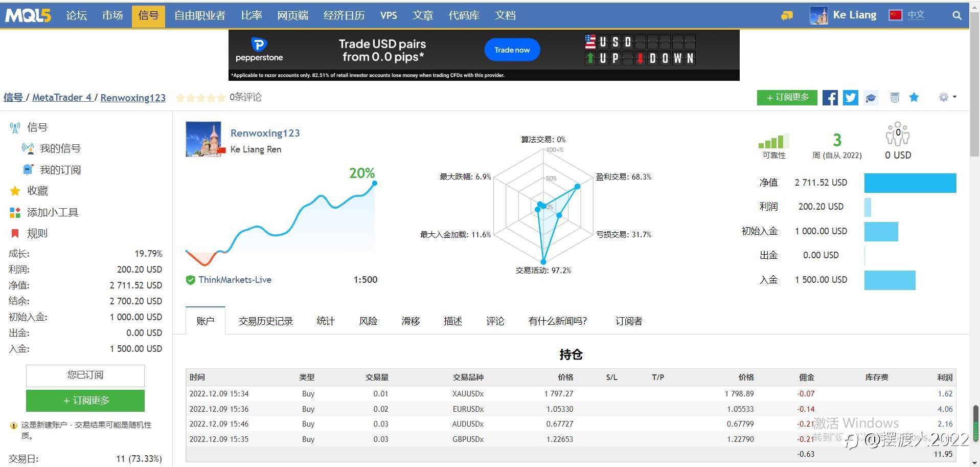Click the yellow favorites star icon
The height and width of the screenshot is (467, 980).
15,191
